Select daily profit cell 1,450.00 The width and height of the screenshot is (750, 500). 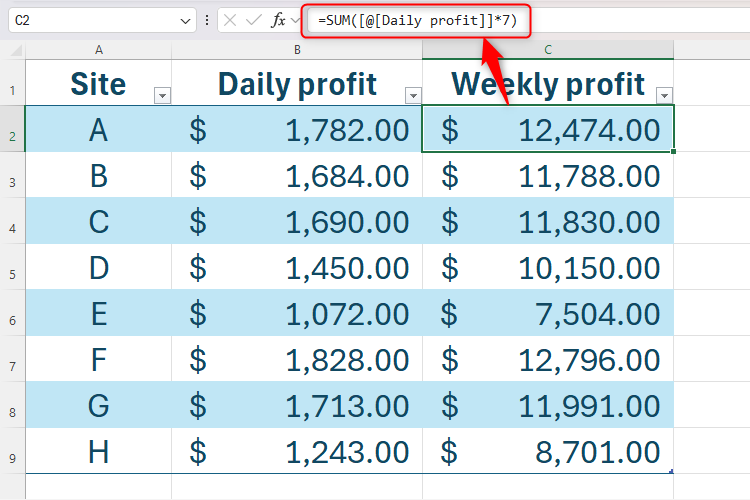297,267
